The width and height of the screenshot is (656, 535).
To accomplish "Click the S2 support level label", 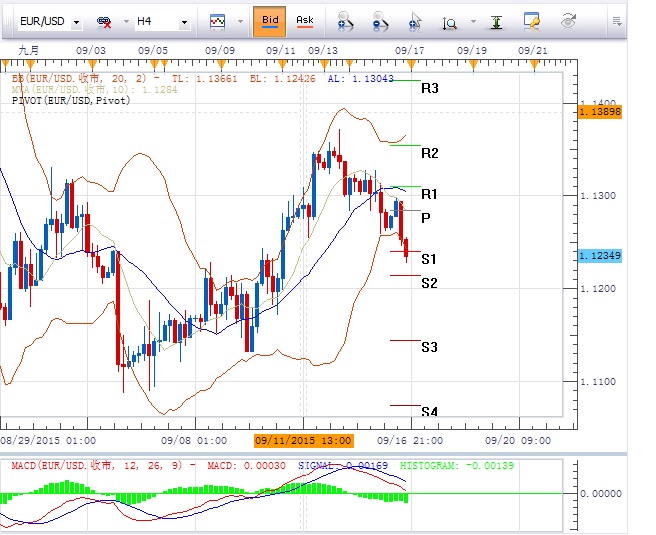I will coord(429,283).
